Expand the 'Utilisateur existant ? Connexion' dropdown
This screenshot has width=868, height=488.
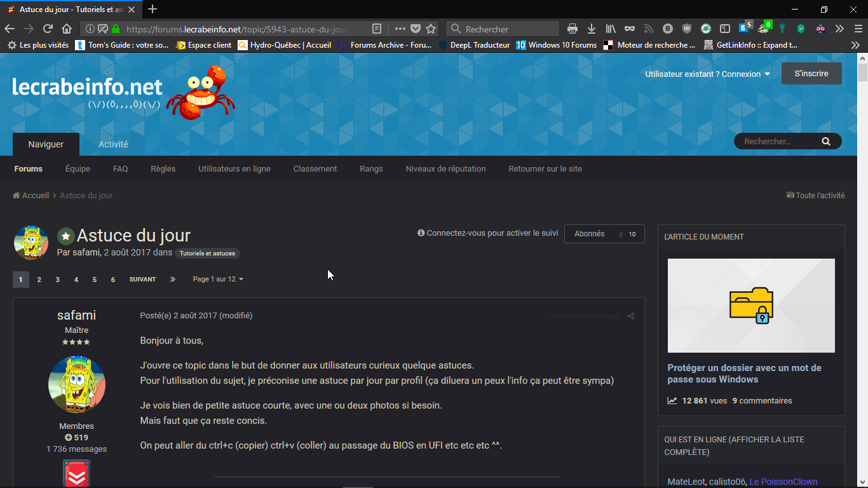pyautogui.click(x=707, y=74)
